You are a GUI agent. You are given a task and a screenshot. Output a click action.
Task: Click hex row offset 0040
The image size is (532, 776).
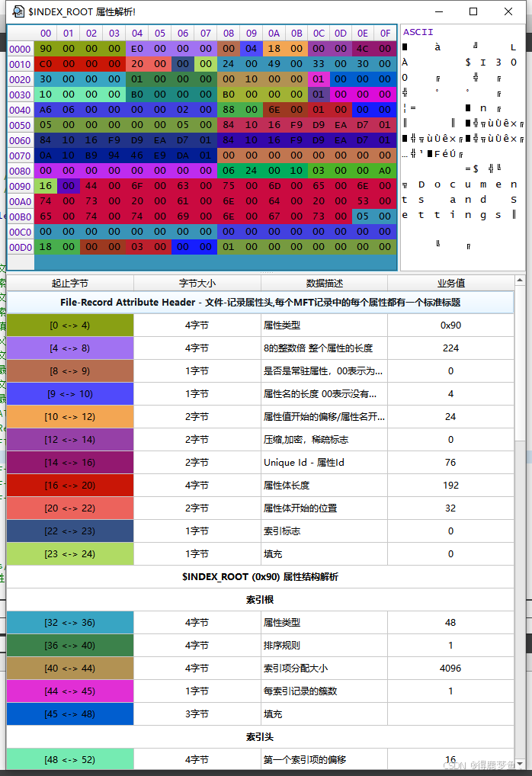coord(21,110)
